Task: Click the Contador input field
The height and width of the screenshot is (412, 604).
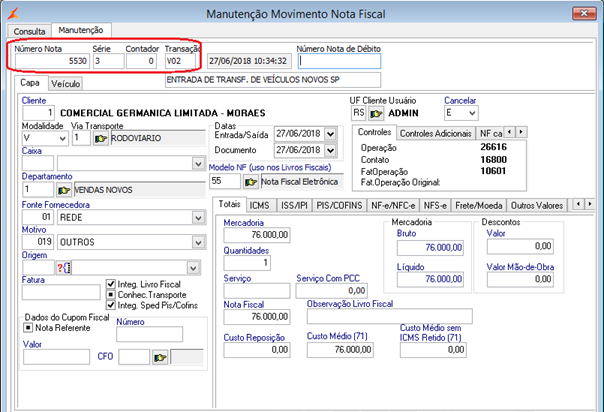Action: [141, 61]
